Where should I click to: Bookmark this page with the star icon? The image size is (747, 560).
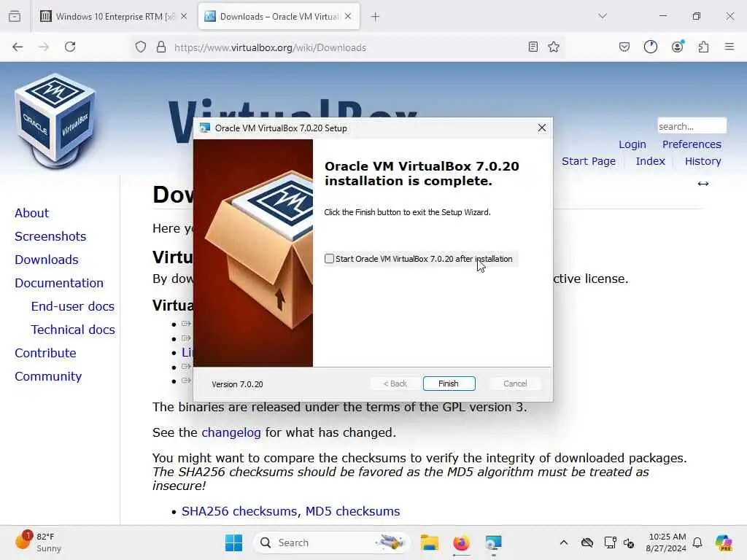pos(554,47)
